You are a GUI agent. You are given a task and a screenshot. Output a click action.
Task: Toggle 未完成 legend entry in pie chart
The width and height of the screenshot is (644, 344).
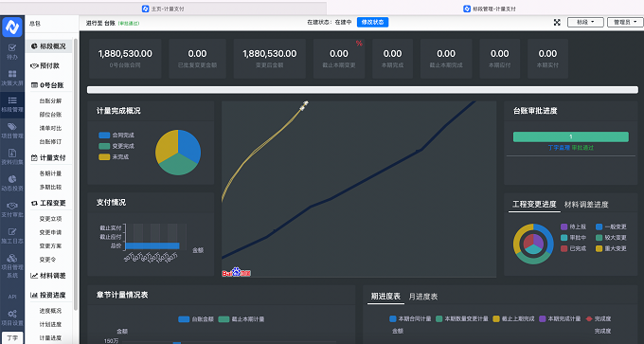[x=114, y=157]
